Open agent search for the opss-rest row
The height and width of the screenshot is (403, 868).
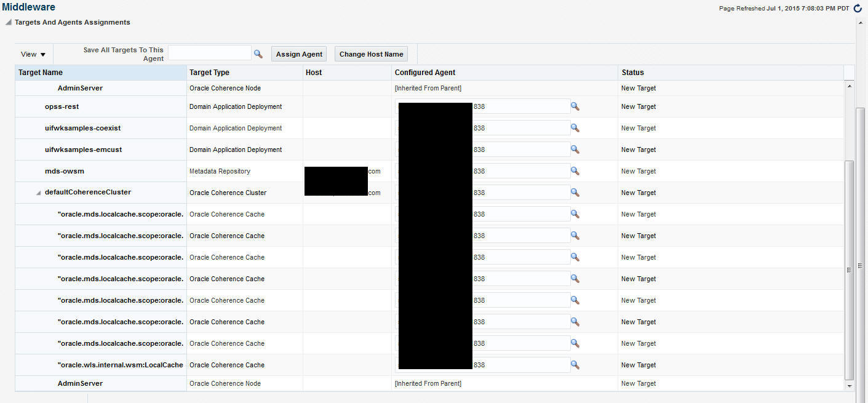point(575,106)
